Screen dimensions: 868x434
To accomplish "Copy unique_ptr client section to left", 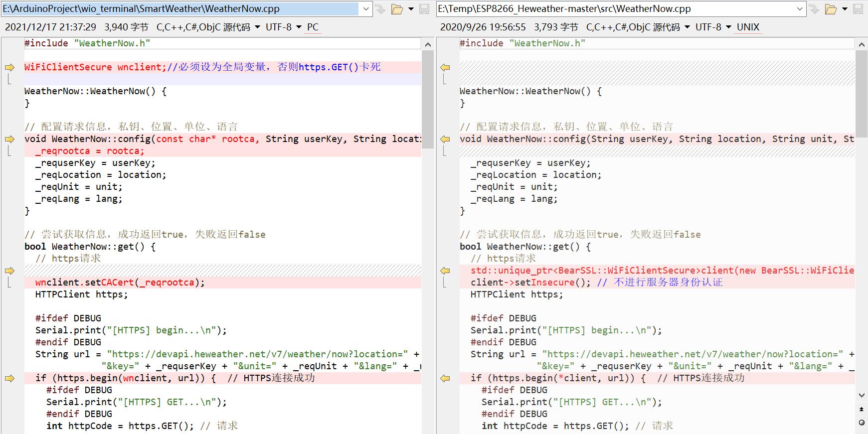I will click(x=445, y=271).
